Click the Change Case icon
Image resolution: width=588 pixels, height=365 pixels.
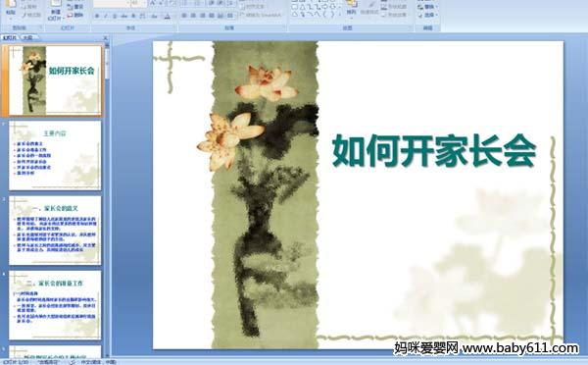(x=154, y=16)
